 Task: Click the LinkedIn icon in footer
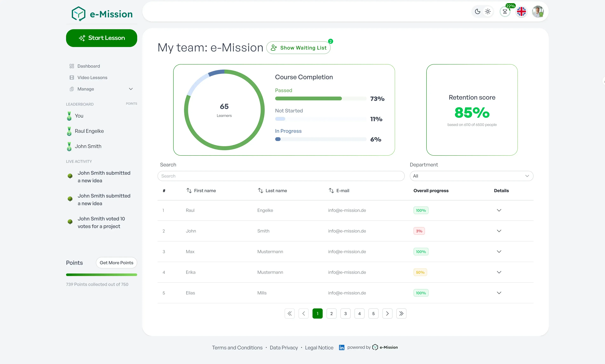tap(342, 347)
